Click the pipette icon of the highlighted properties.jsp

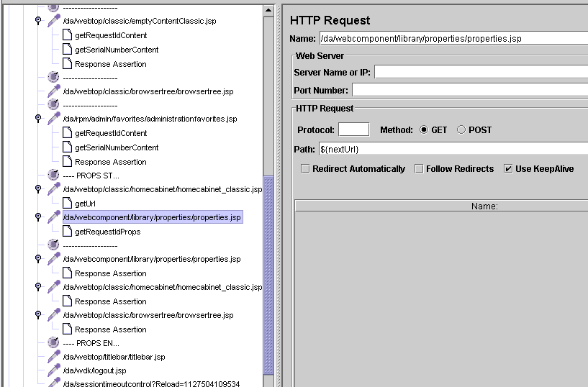pyautogui.click(x=54, y=217)
